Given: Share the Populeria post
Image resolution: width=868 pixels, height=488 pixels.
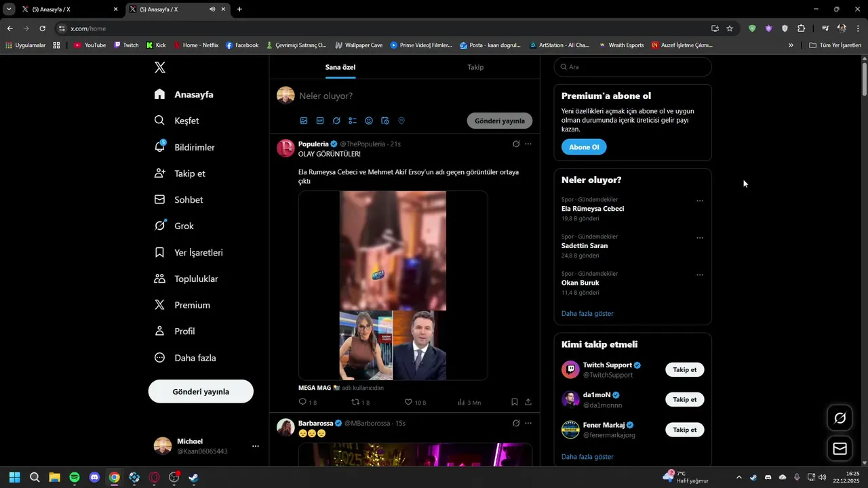Looking at the screenshot, I should 528,402.
